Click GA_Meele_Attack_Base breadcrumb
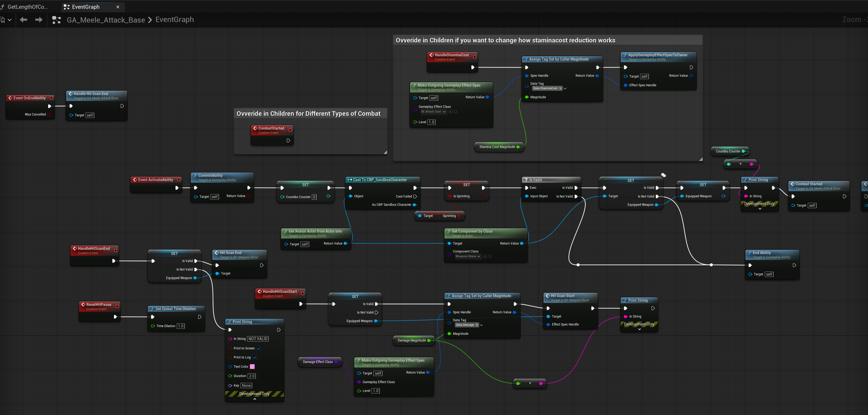 click(106, 20)
